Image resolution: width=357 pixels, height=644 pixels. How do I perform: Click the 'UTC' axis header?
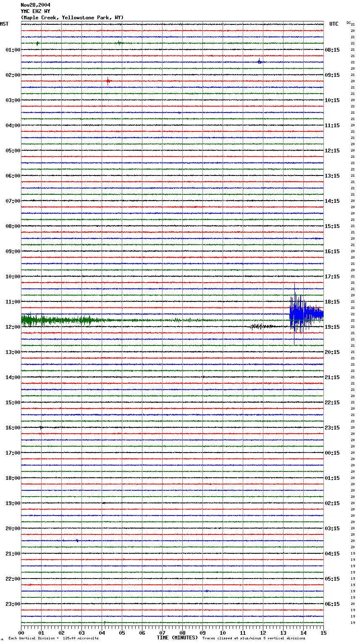tap(334, 24)
